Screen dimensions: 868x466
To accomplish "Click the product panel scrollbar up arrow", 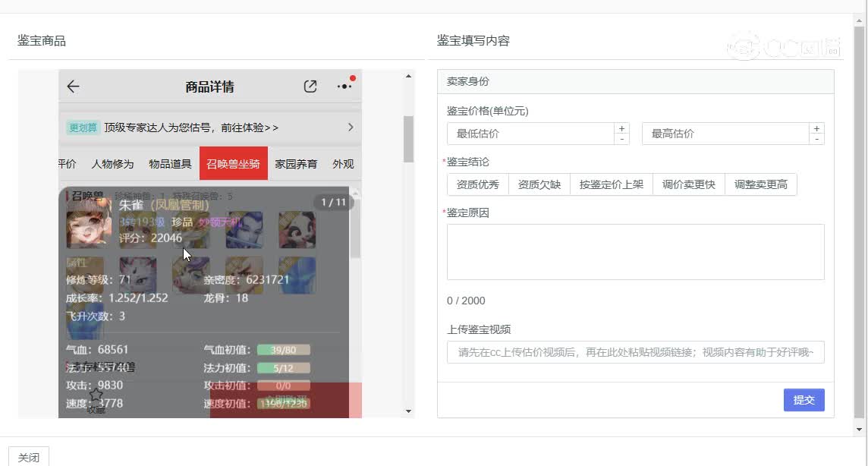I will coord(408,76).
